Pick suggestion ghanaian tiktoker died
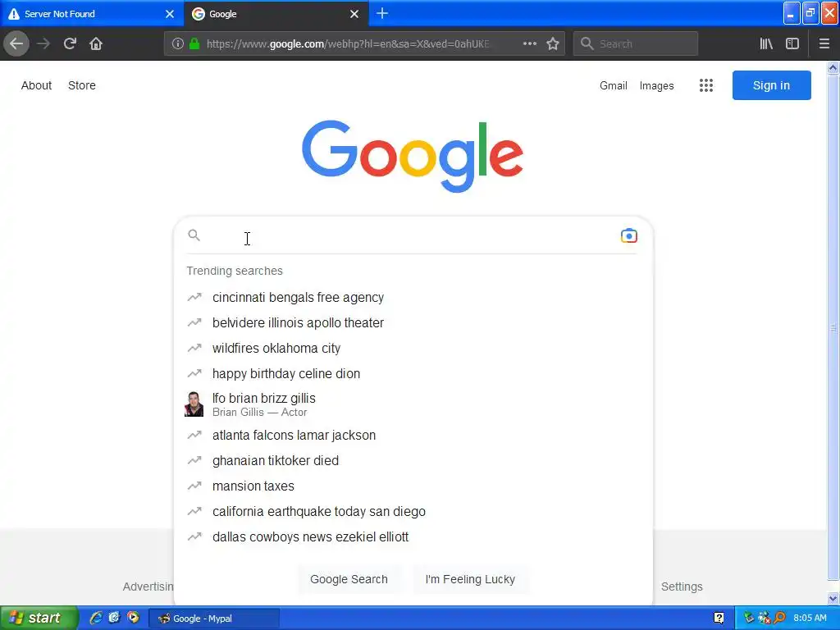This screenshot has height=630, width=840. click(x=413, y=461)
